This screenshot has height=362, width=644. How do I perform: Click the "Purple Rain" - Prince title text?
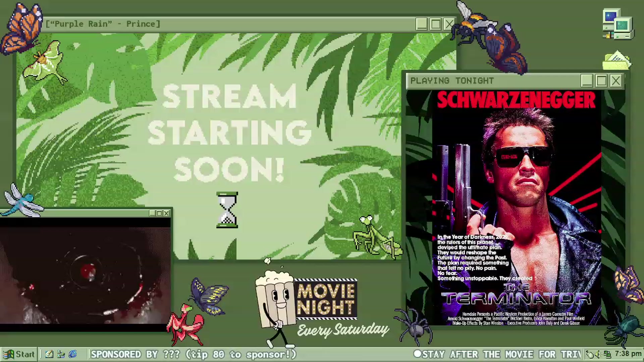pos(103,24)
